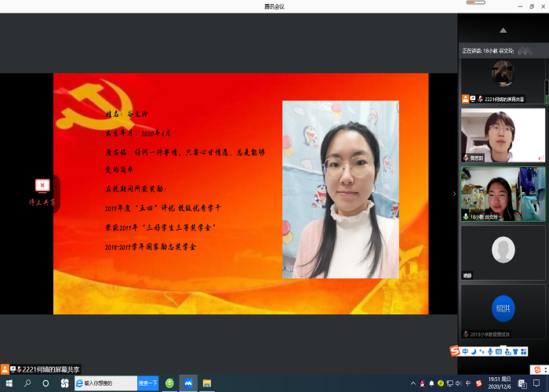Click the green 360 browser taskbar icon
The image size is (549, 392).
[169, 383]
